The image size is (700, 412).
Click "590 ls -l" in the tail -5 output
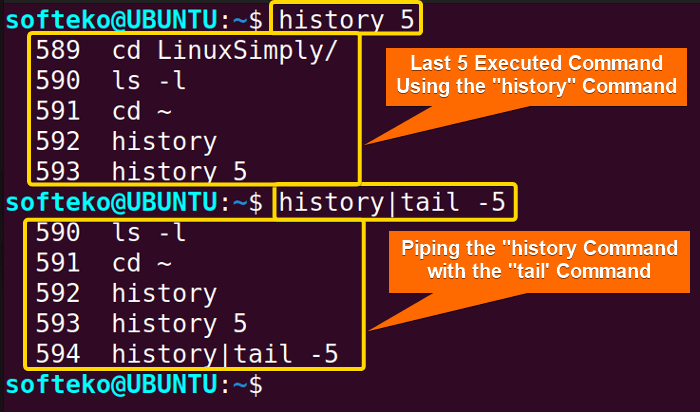pyautogui.click(x=110, y=233)
